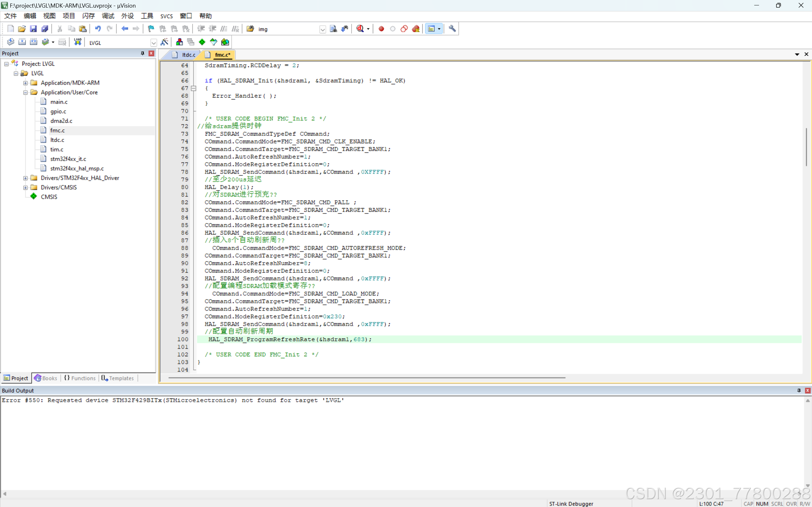Open main.c in the project tree

click(x=59, y=101)
